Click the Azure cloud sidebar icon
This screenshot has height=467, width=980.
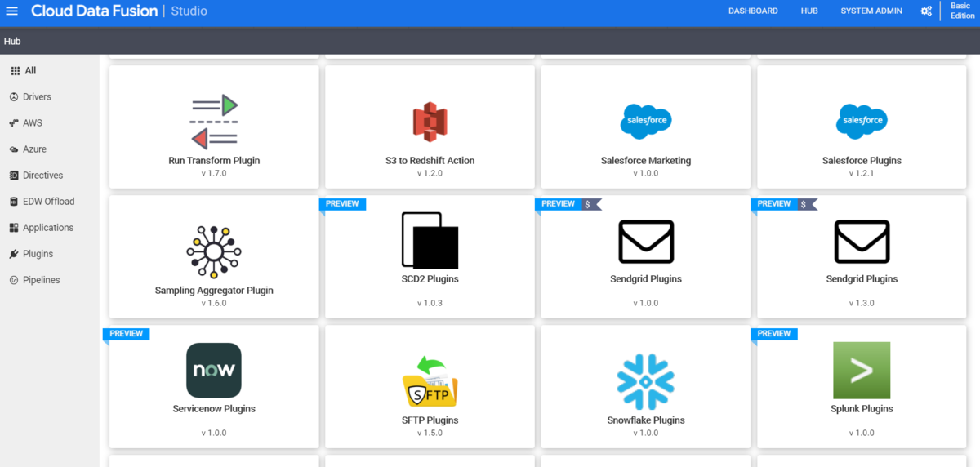click(14, 149)
